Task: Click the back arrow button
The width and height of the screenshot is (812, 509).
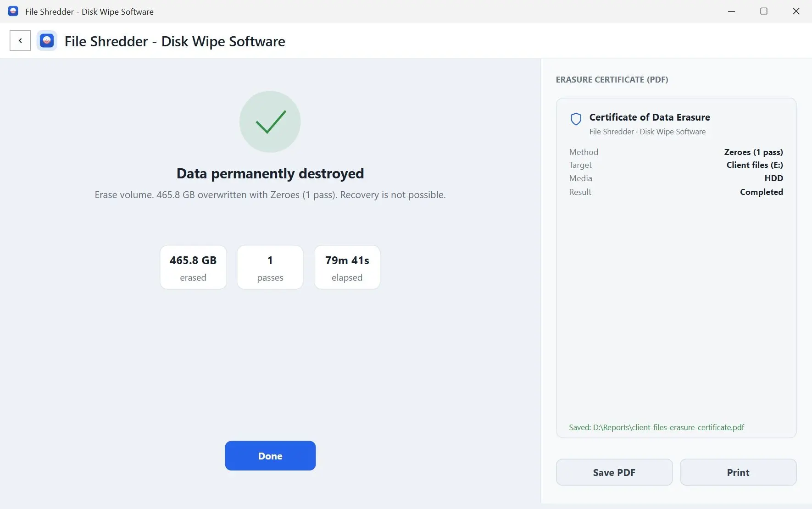Action: click(20, 41)
